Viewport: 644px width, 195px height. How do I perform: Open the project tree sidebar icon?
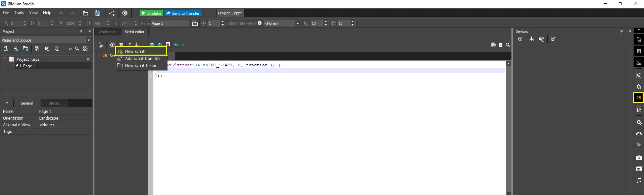tap(639, 40)
